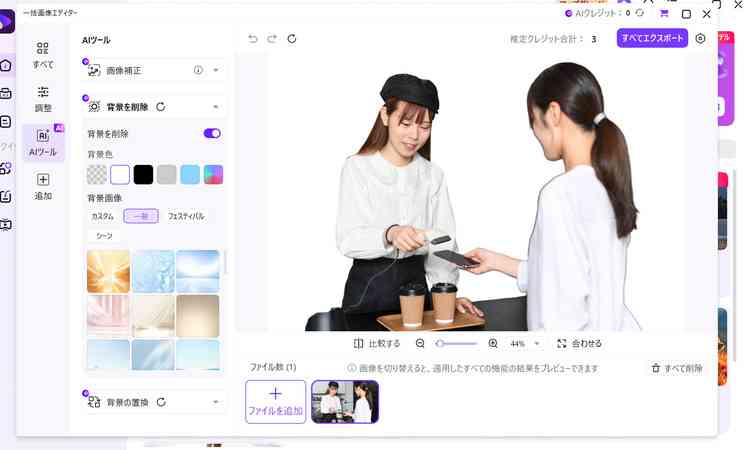Click the 背景の置換 tool icon
The width and height of the screenshot is (750, 450).
(94, 402)
